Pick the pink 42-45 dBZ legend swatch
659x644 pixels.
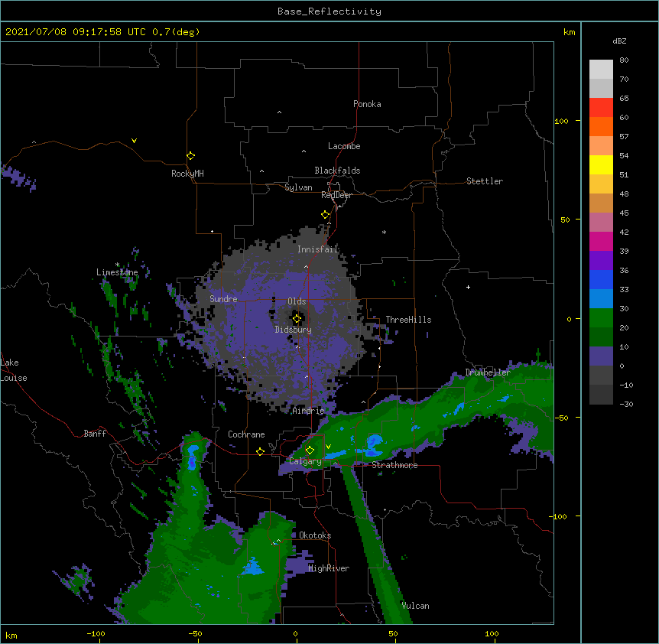coord(601,222)
